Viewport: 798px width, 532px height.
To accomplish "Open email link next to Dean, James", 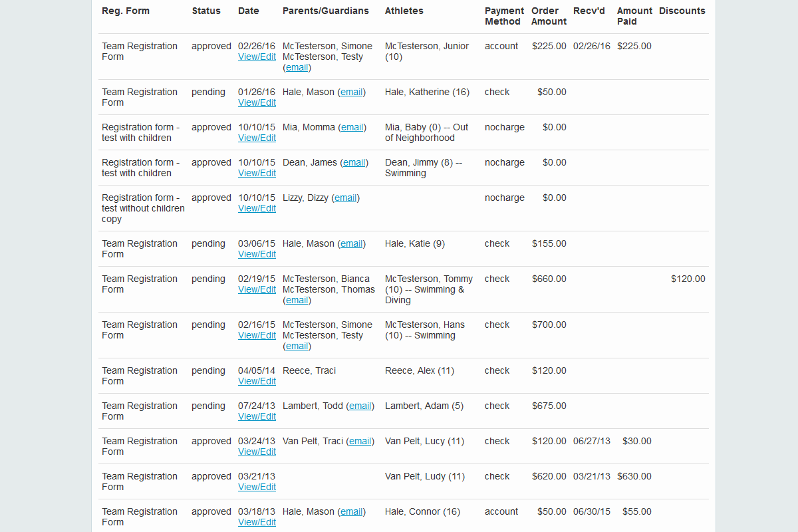I will [354, 163].
